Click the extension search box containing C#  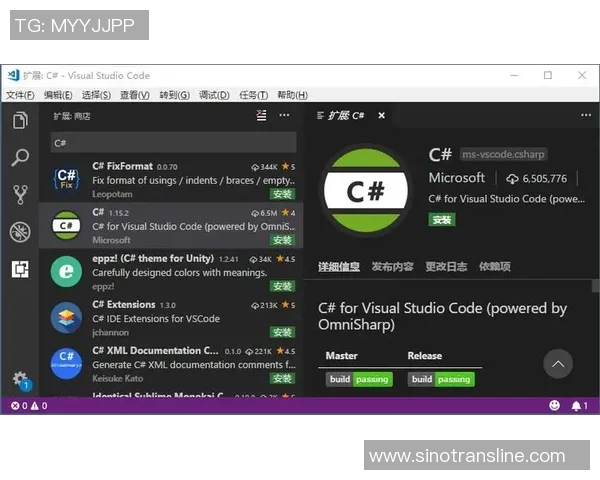(x=173, y=143)
